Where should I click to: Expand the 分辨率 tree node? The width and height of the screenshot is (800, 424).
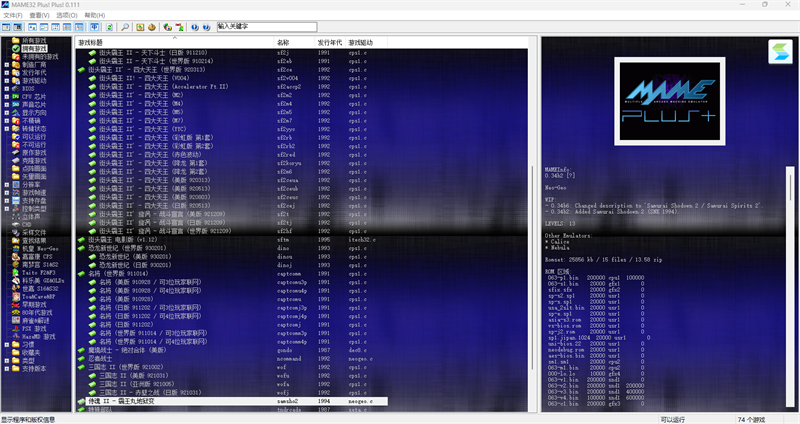(7, 184)
